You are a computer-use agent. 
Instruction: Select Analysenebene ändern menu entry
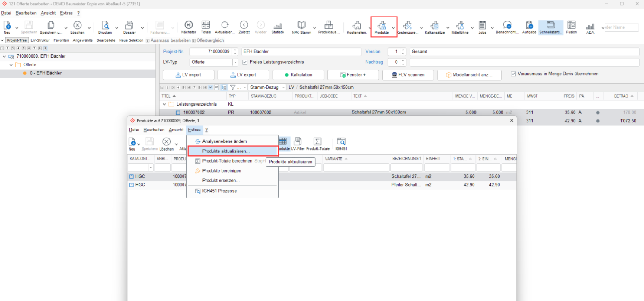(x=233, y=141)
